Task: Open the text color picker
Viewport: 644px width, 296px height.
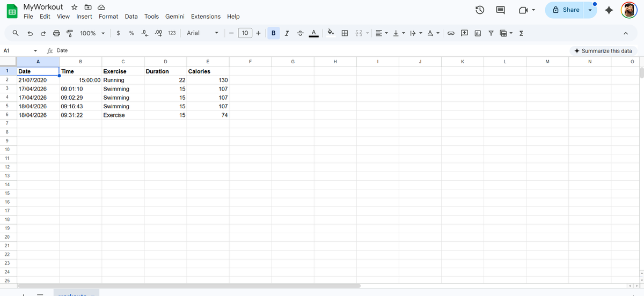Action: coord(314,33)
